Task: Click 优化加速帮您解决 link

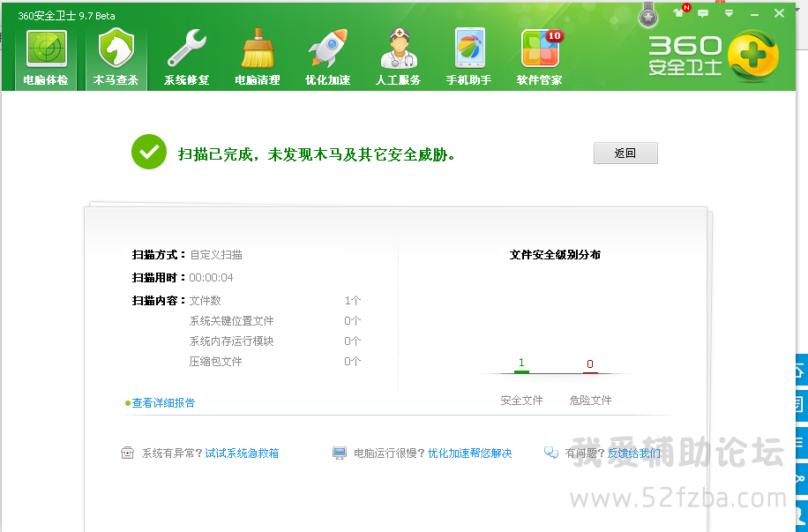Action: [469, 453]
